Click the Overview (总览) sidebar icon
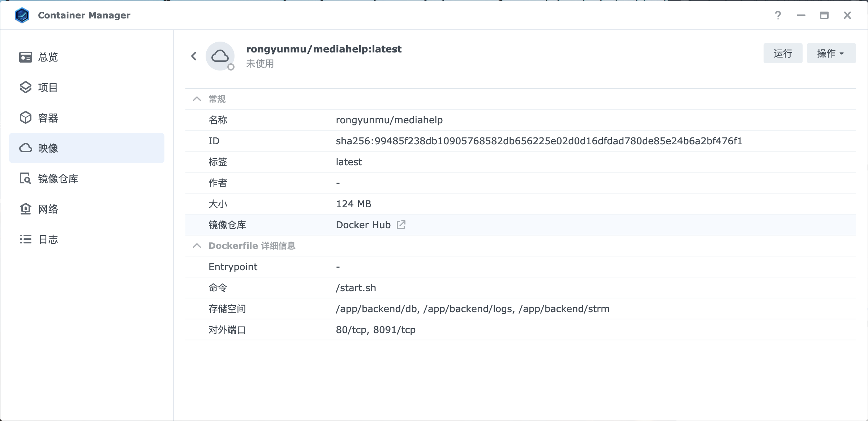 point(25,57)
